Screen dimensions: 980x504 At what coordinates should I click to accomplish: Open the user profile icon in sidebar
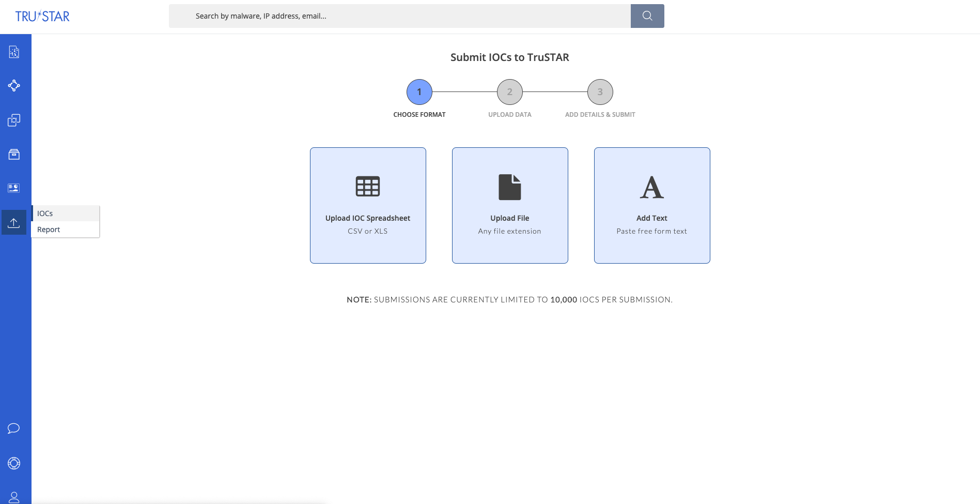coord(14,497)
